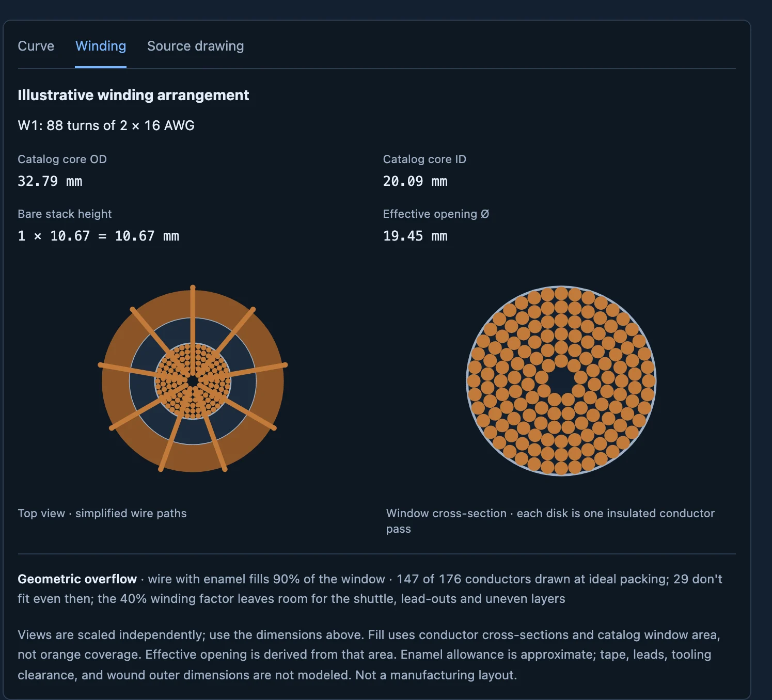Screen dimensions: 772x700
Task: Select the 19.45 mm value
Action: click(415, 236)
